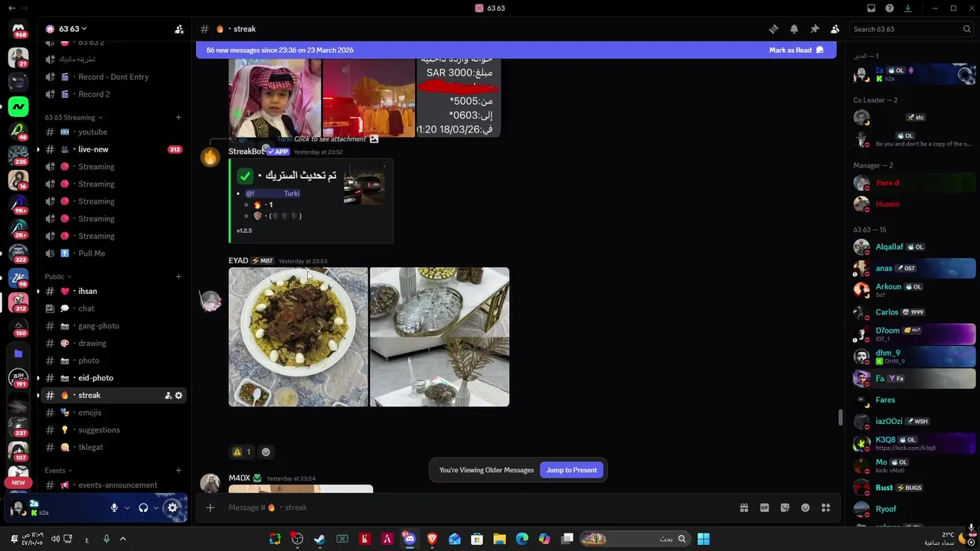Click the M4DX username in chat
Image resolution: width=980 pixels, height=551 pixels.
coord(240,478)
